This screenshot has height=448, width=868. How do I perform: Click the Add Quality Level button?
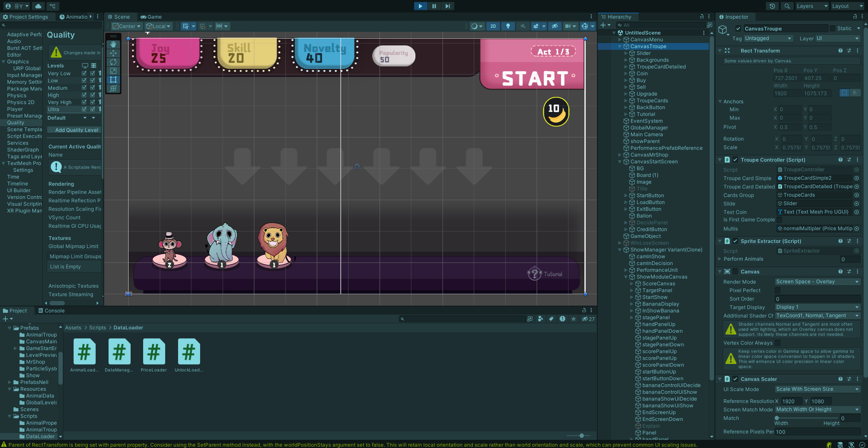click(x=76, y=130)
